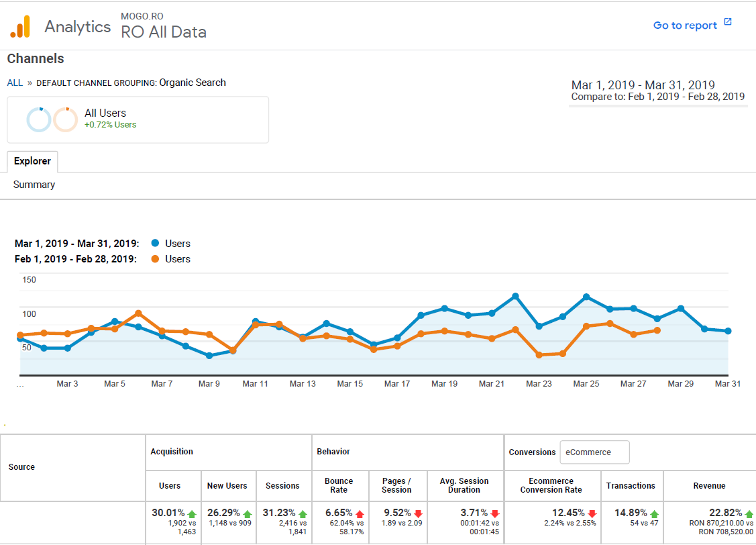This screenshot has height=545, width=756.
Task: Click the Go to report link
Action: point(686,24)
